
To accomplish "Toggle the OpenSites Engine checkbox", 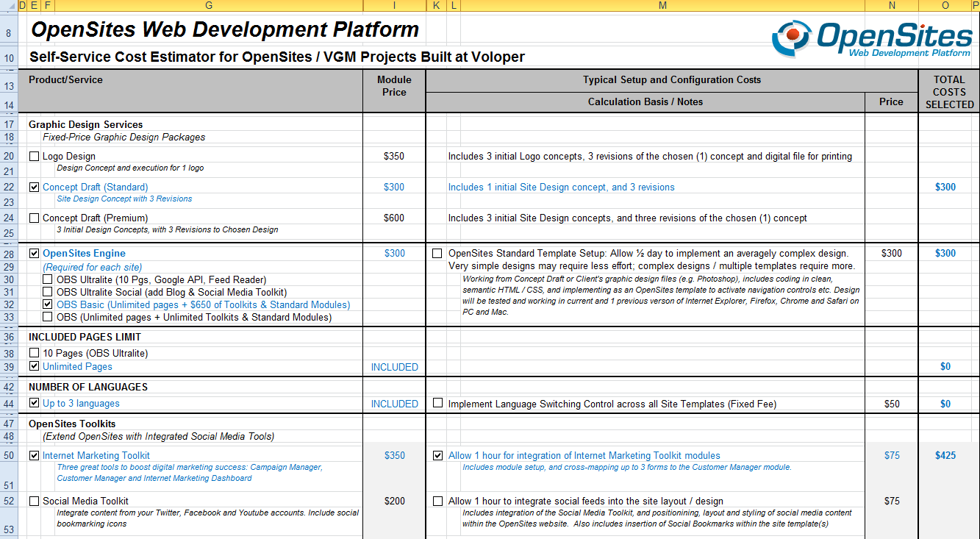I will [x=34, y=254].
